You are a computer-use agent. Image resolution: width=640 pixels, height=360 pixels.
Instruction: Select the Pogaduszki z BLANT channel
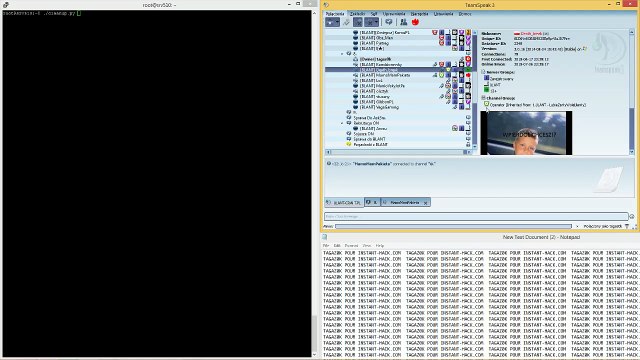point(371,144)
